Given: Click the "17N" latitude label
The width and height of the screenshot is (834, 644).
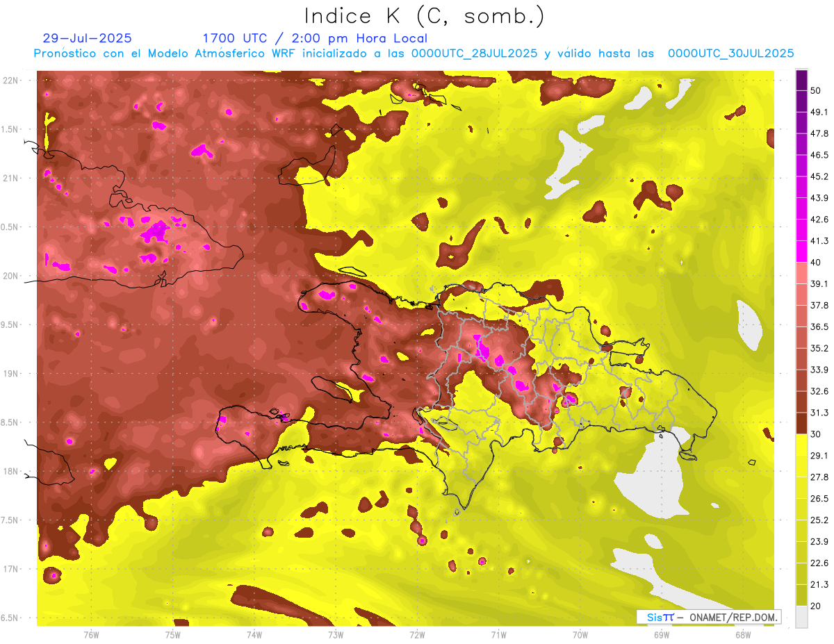Looking at the screenshot, I should pyautogui.click(x=10, y=569).
